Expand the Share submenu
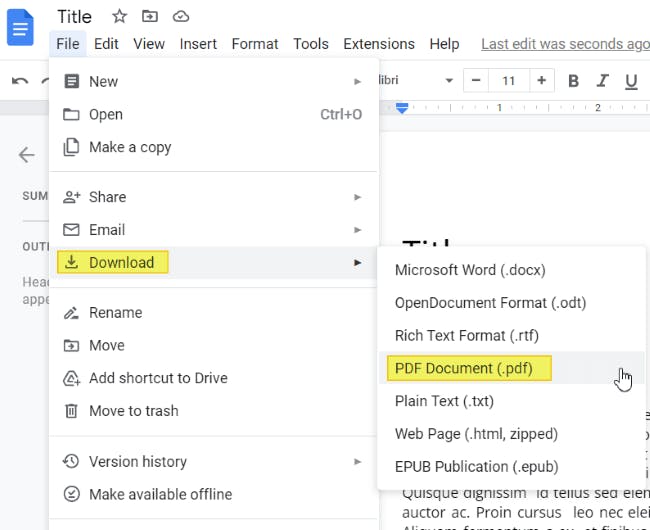Screen dimensions: 650x530 click(x=213, y=197)
